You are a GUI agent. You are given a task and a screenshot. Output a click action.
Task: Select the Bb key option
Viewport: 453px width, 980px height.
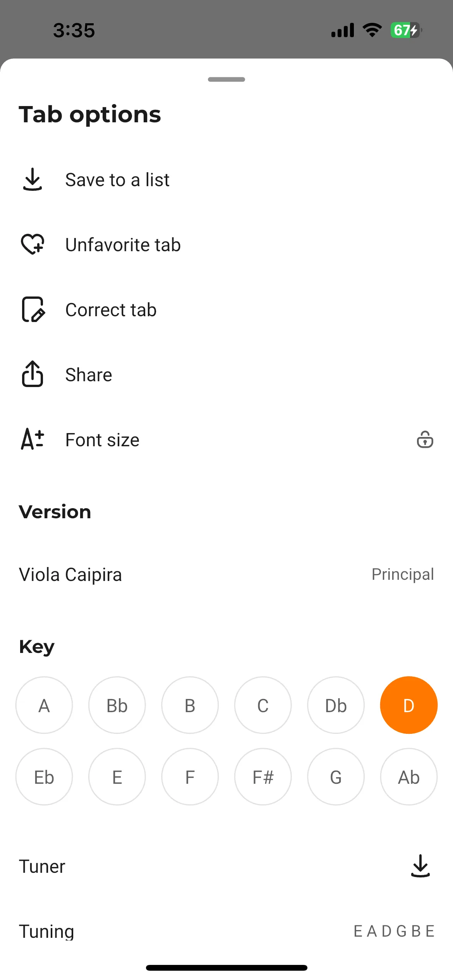[x=117, y=705]
